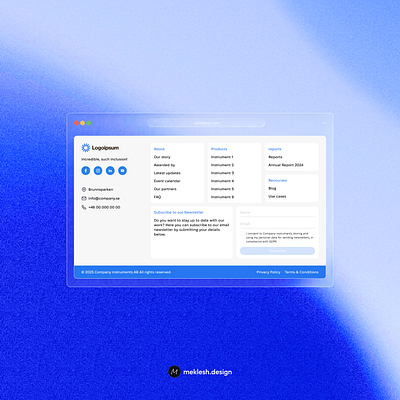Image resolution: width=400 pixels, height=400 pixels.
Task: Open the Blog link
Action: (x=272, y=188)
